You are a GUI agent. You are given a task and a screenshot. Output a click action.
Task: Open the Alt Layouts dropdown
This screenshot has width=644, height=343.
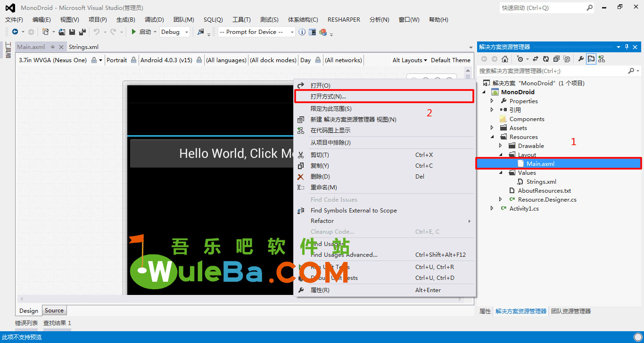(x=409, y=60)
